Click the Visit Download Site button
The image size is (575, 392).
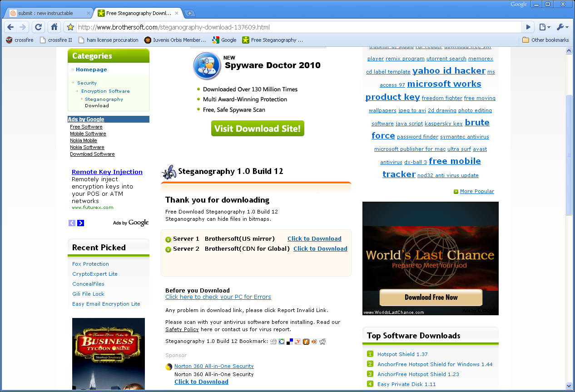pyautogui.click(x=258, y=129)
